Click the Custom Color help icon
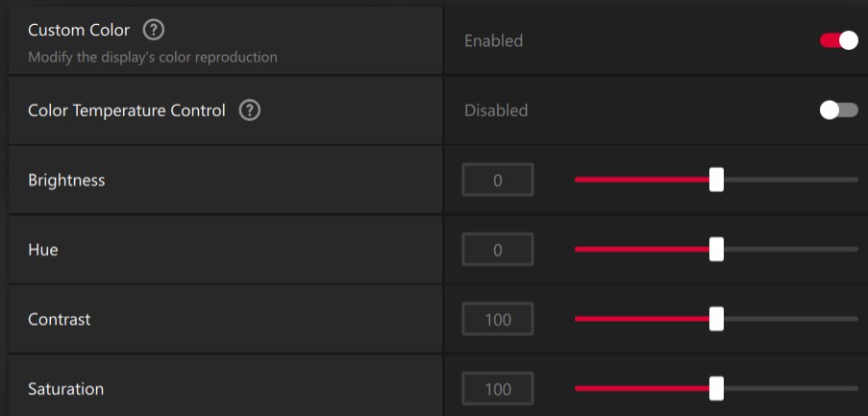 tap(153, 31)
